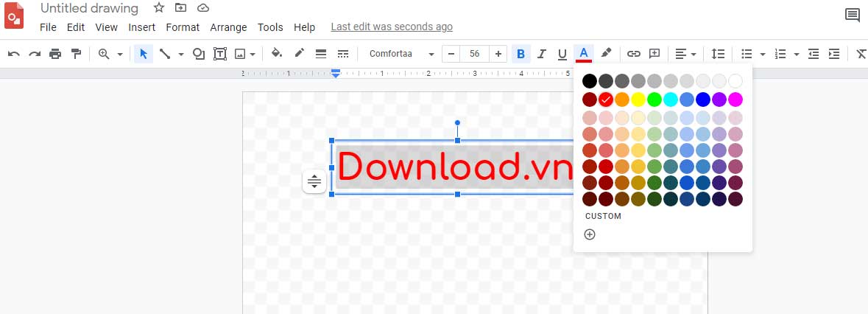The width and height of the screenshot is (868, 314).
Task: Open the Line spacing icon
Action: click(x=718, y=54)
